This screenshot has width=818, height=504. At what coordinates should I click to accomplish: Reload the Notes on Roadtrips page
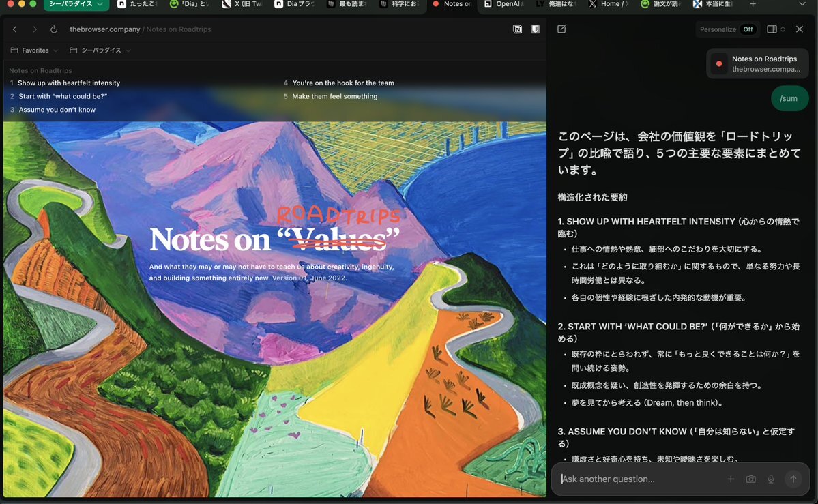click(54, 29)
